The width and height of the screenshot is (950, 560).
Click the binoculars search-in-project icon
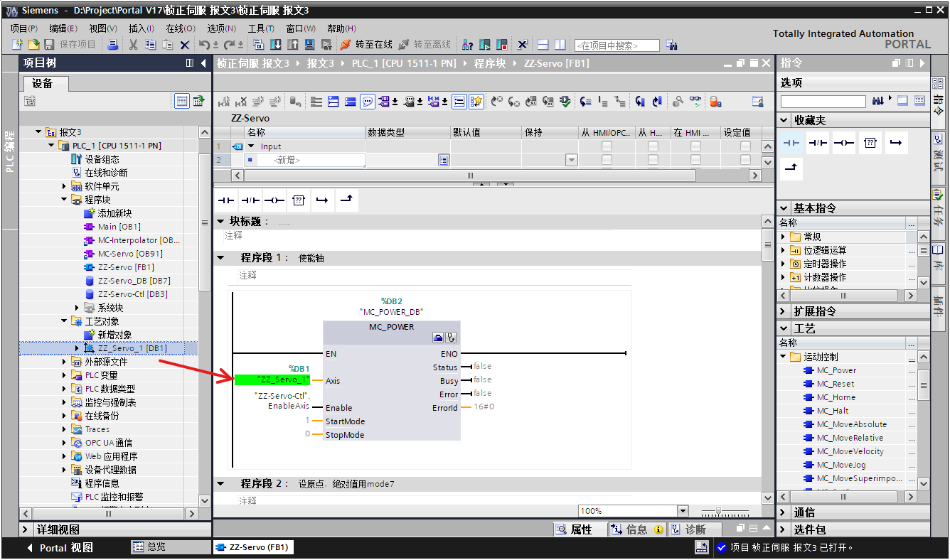click(x=672, y=45)
